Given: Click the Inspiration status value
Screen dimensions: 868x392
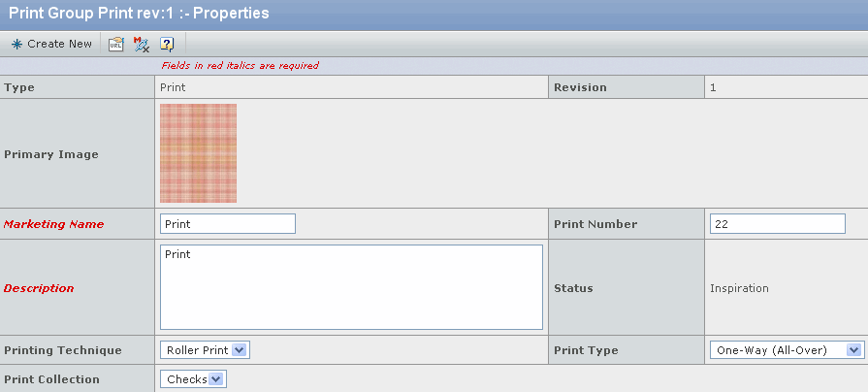Looking at the screenshot, I should click(739, 288).
